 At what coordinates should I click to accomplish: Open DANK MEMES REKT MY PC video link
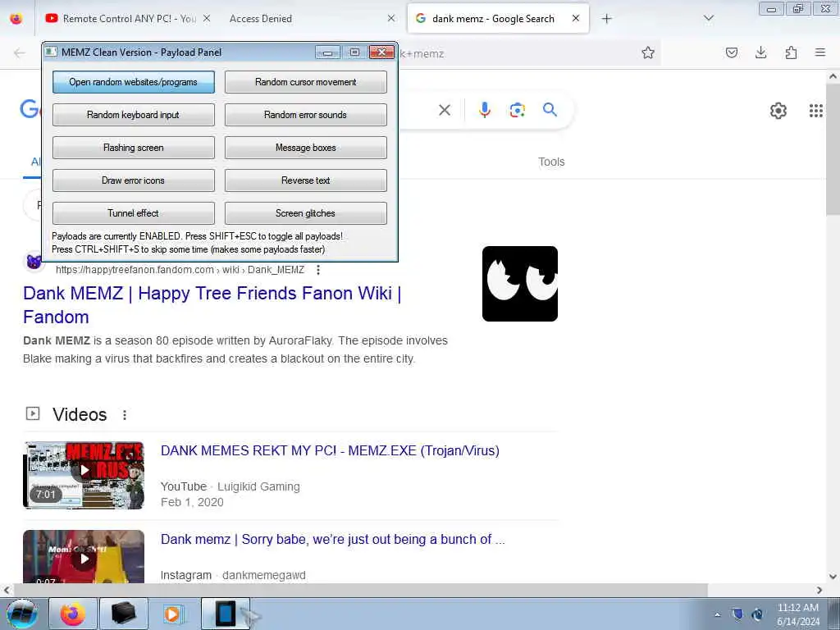(330, 450)
